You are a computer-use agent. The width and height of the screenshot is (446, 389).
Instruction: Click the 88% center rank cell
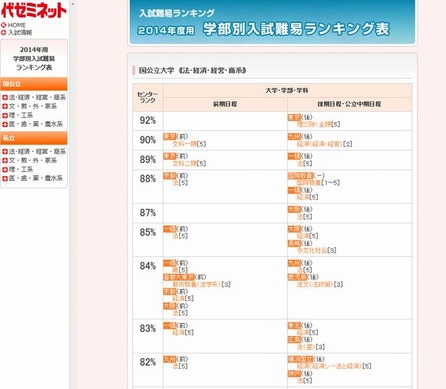(148, 186)
